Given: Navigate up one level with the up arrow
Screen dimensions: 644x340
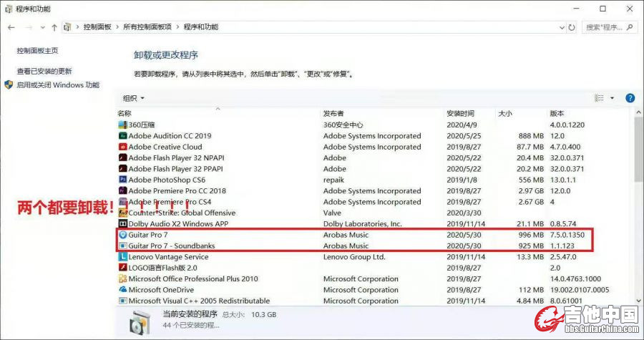Looking at the screenshot, I should pyautogui.click(x=54, y=27).
